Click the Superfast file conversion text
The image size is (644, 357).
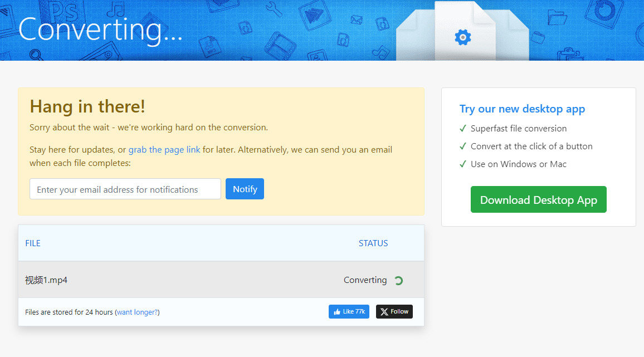(518, 129)
